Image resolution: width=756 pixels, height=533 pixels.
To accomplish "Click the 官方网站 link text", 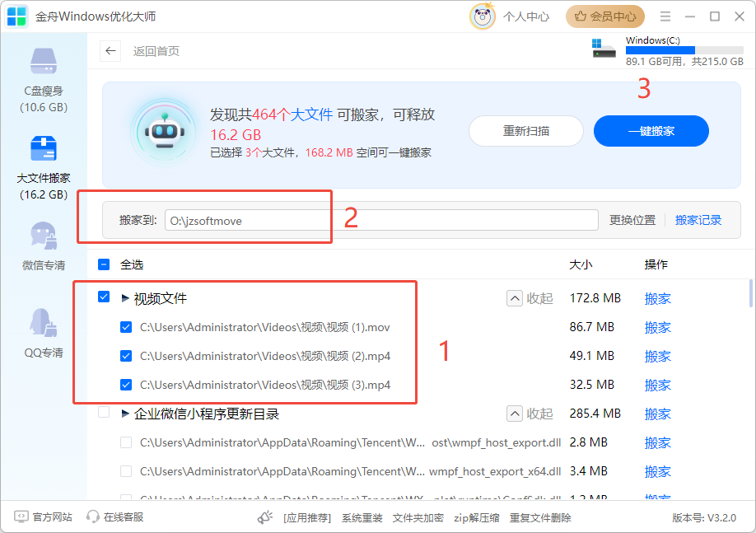I will click(x=52, y=517).
